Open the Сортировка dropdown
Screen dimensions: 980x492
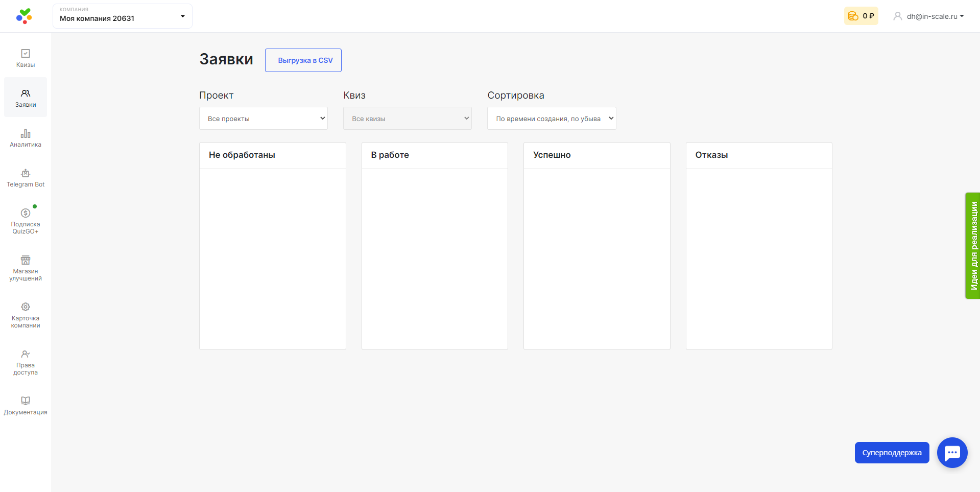point(552,119)
